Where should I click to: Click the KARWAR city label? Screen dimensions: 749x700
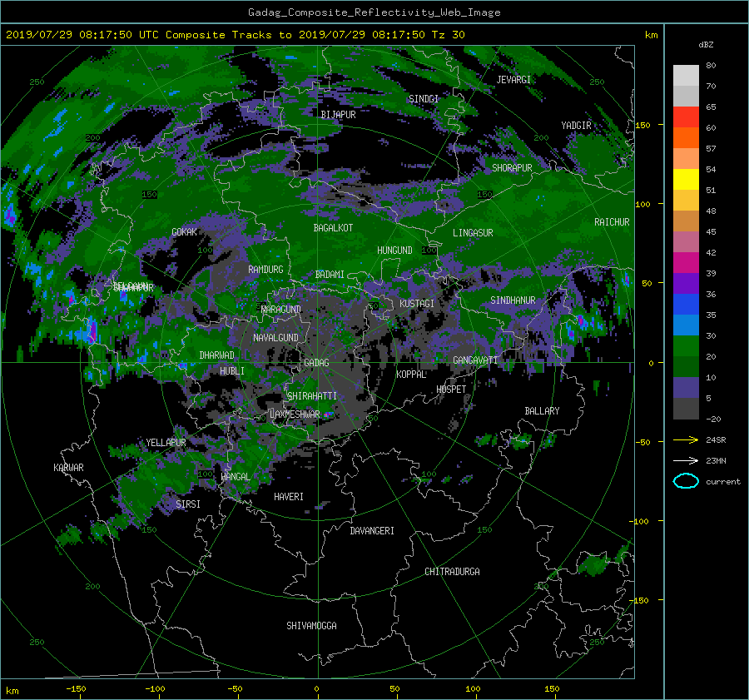click(68, 468)
